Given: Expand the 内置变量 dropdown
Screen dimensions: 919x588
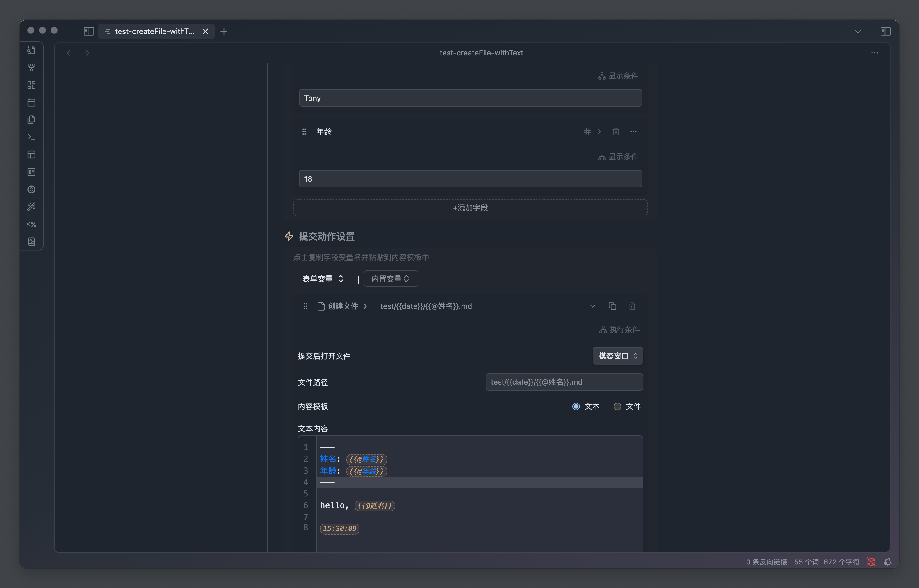Looking at the screenshot, I should [x=391, y=279].
